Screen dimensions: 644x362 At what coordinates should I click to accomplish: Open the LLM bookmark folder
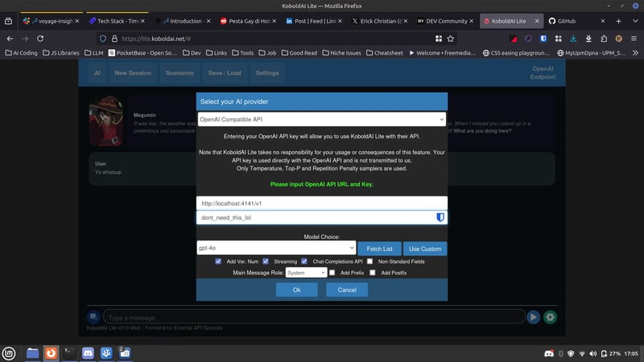pos(93,52)
